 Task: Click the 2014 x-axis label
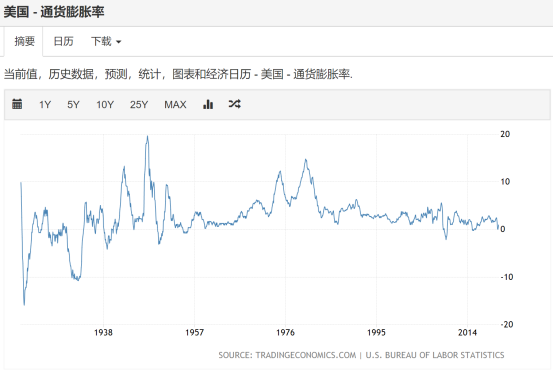coord(467,333)
